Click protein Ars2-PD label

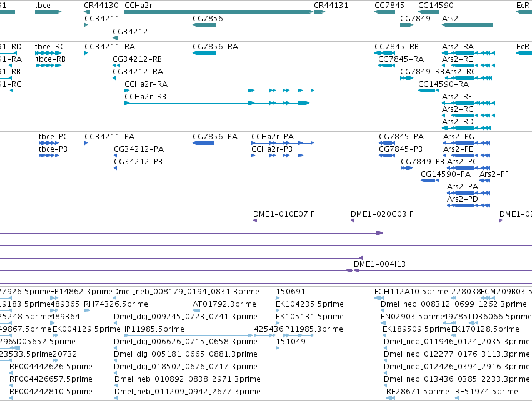[x=462, y=199]
